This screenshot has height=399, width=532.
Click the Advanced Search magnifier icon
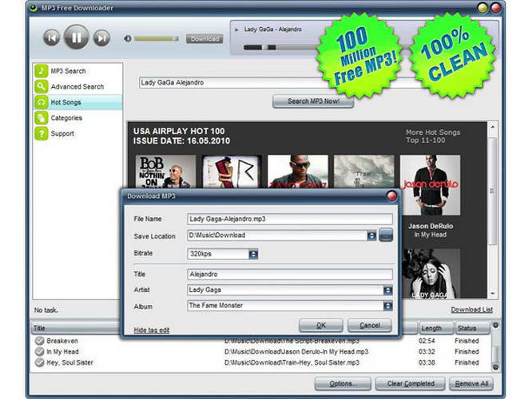click(41, 86)
